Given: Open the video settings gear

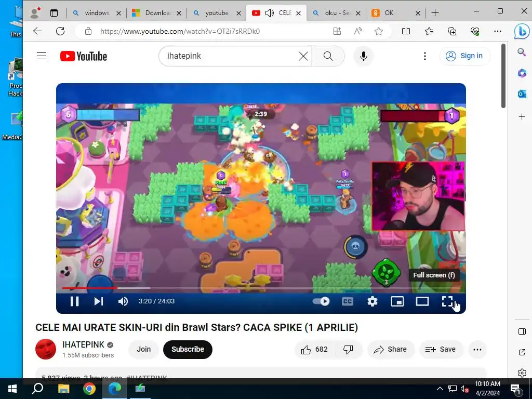Looking at the screenshot, I should point(373,301).
